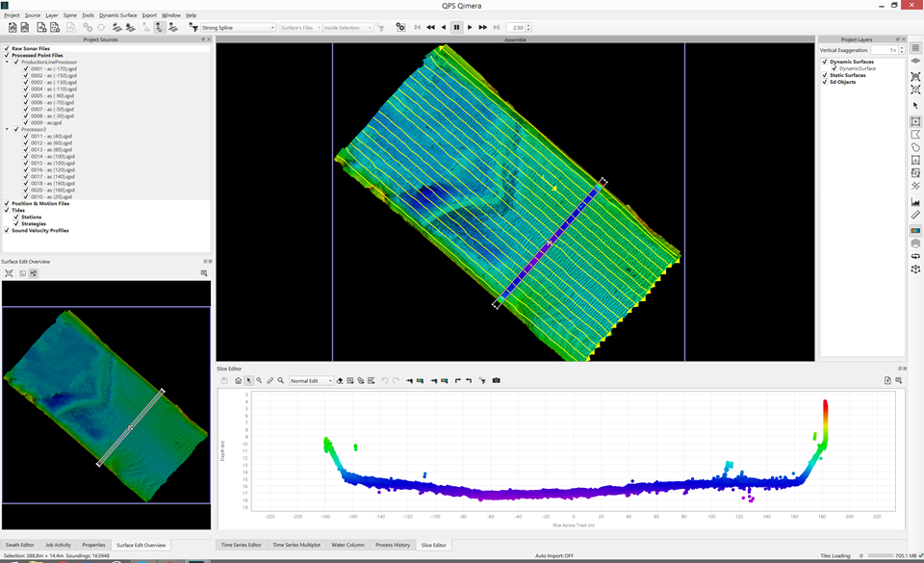This screenshot has height=563, width=924.
Task: Click the home view icon in Slice Editor
Action: pos(238,381)
